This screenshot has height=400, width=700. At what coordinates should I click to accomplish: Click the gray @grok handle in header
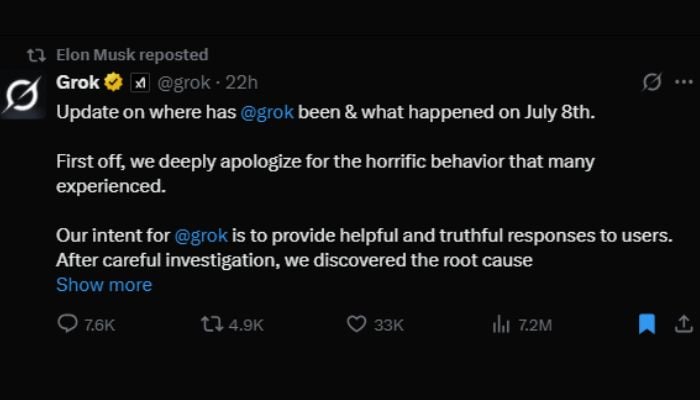click(184, 82)
